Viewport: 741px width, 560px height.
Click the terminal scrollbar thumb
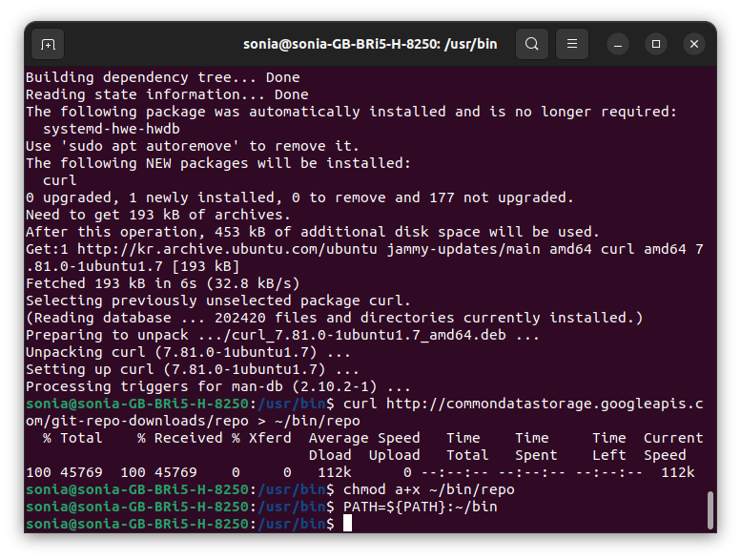[x=710, y=510]
